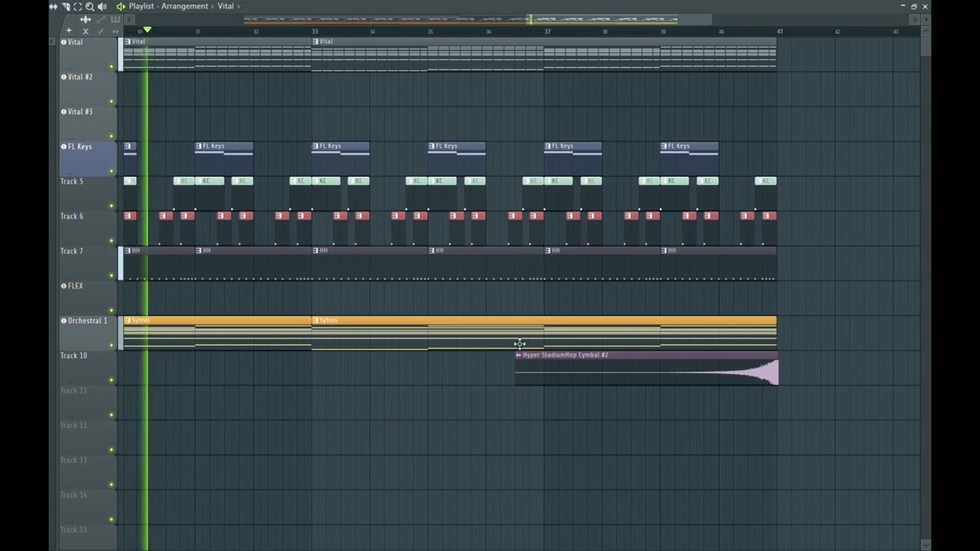The width and height of the screenshot is (980, 551).
Task: Select the dimmed Track 11 header
Action: click(x=88, y=403)
